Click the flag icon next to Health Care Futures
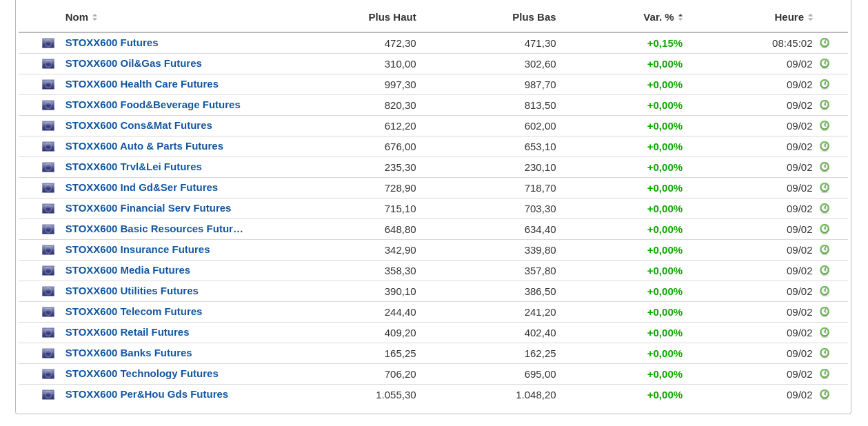The height and width of the screenshot is (426, 868). tap(48, 84)
